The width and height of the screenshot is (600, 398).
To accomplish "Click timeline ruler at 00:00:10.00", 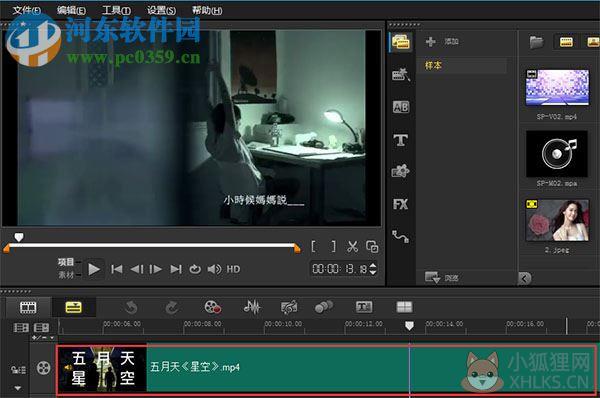I will pyautogui.click(x=283, y=324).
